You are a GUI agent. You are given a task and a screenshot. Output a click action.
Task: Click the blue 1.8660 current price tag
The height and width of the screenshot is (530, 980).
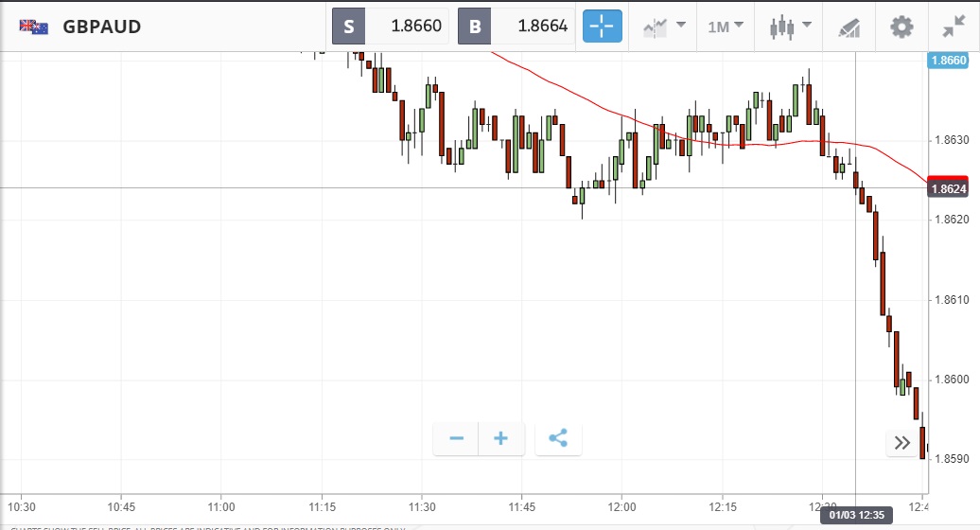click(x=948, y=61)
